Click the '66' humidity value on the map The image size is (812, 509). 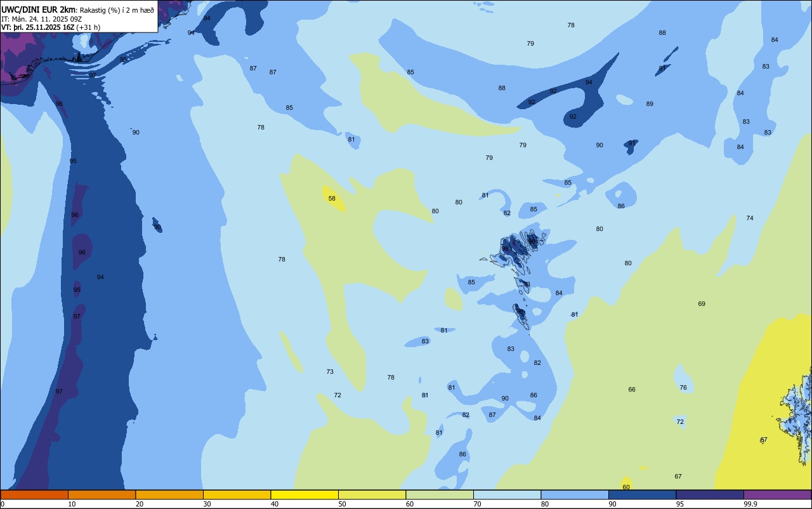632,390
